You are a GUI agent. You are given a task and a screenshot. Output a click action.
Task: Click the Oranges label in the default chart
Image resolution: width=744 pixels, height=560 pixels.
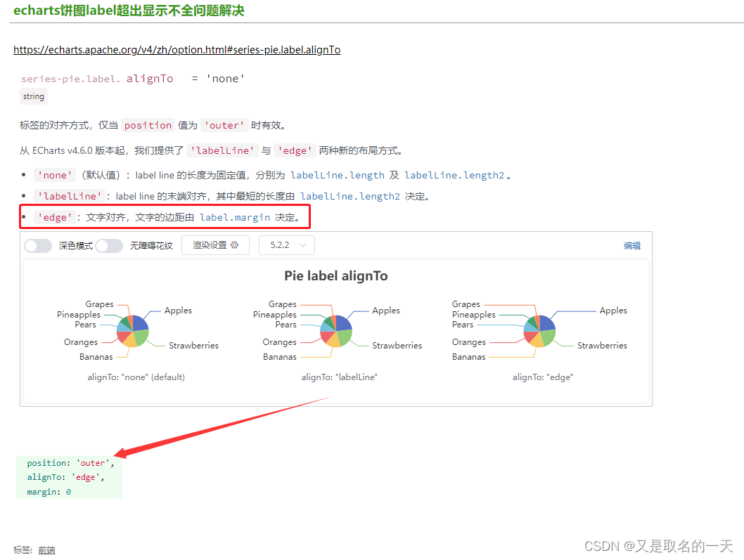pos(80,342)
